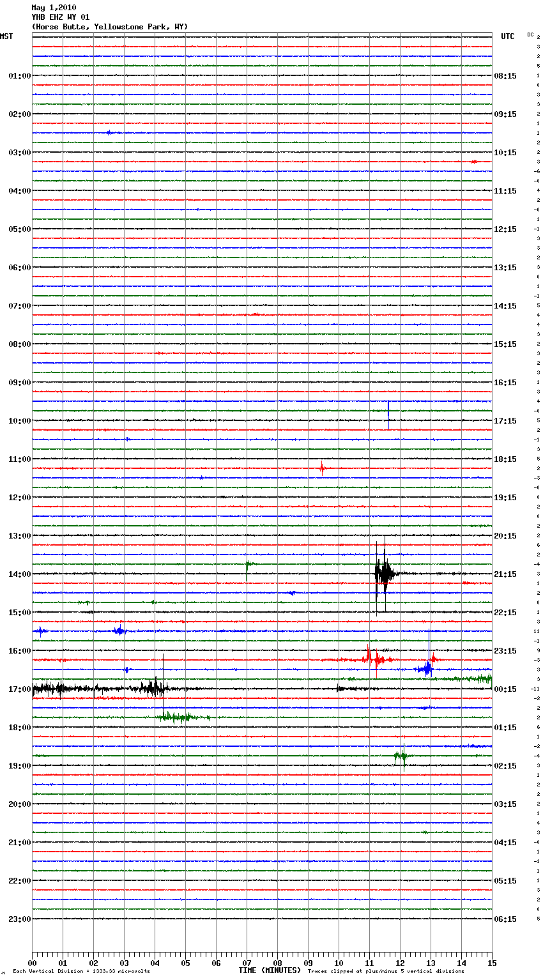Click the red seismic burst on the 11:15 trace
Viewport: 543px width, 980px height.
(x=323, y=468)
